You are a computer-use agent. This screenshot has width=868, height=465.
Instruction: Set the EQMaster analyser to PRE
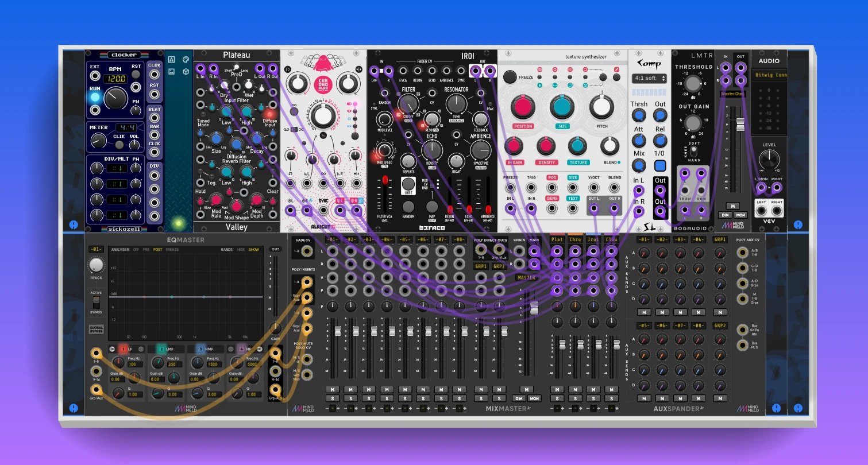[x=145, y=250]
